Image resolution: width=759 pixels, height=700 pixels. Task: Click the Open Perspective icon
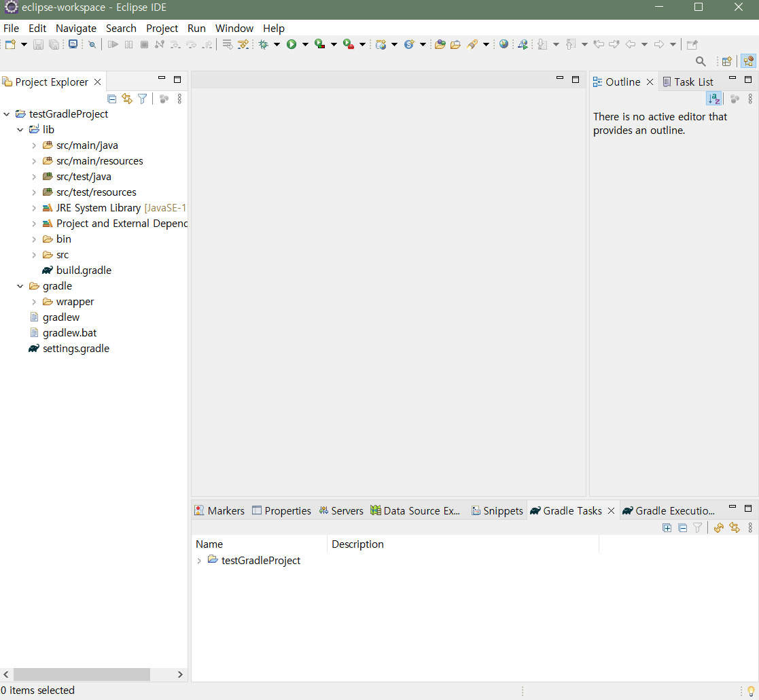point(726,61)
